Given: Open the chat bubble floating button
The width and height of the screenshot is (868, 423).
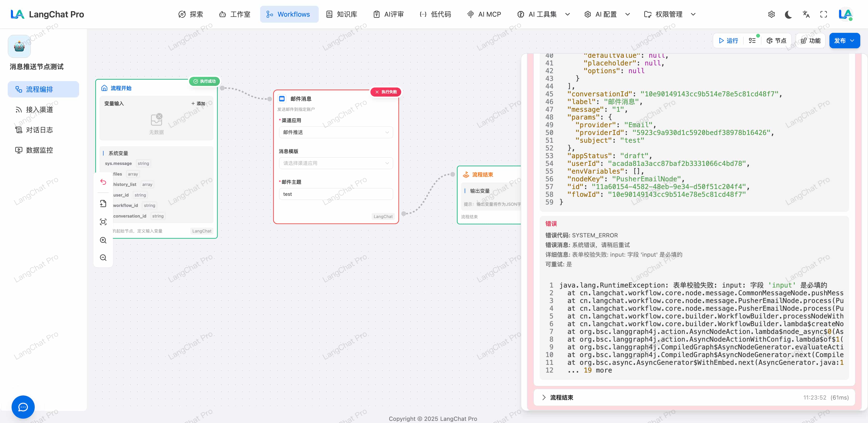Looking at the screenshot, I should [x=23, y=407].
